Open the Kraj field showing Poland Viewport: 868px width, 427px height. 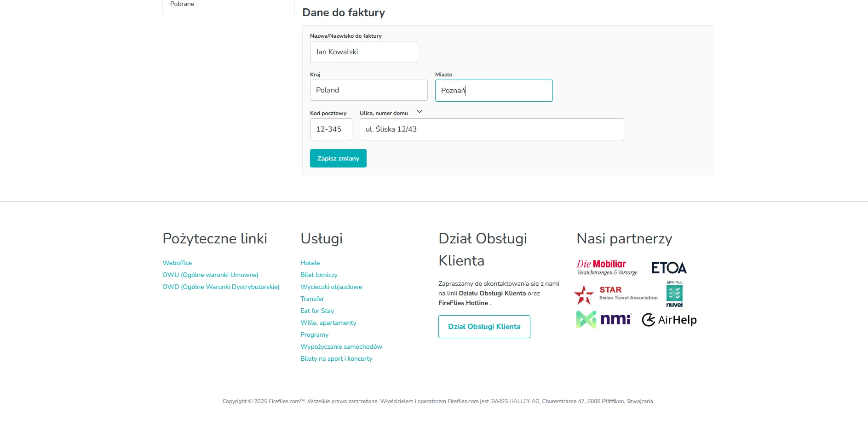click(368, 90)
